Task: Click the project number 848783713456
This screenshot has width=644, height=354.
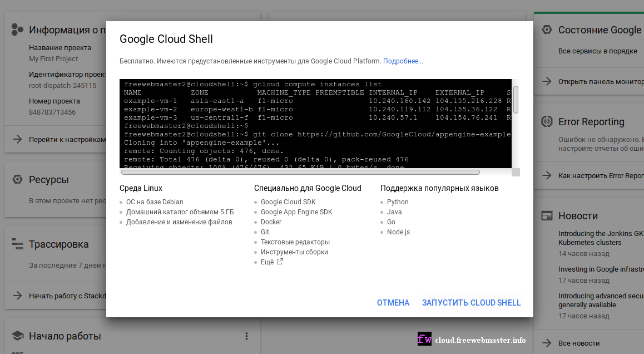Action: [x=52, y=112]
